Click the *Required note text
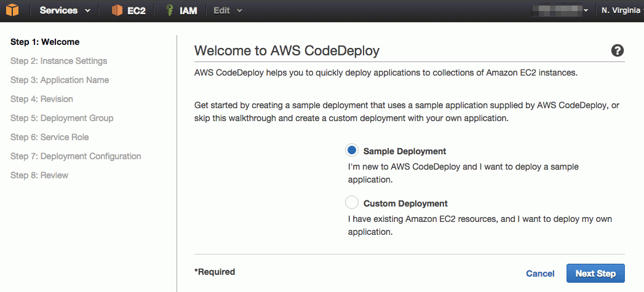This screenshot has height=292, width=644. (215, 272)
